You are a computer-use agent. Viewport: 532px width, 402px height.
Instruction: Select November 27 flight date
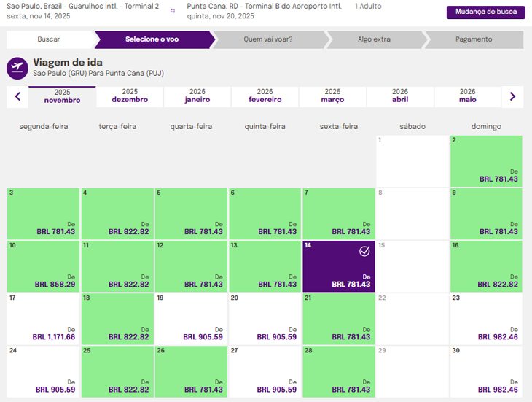265,371
